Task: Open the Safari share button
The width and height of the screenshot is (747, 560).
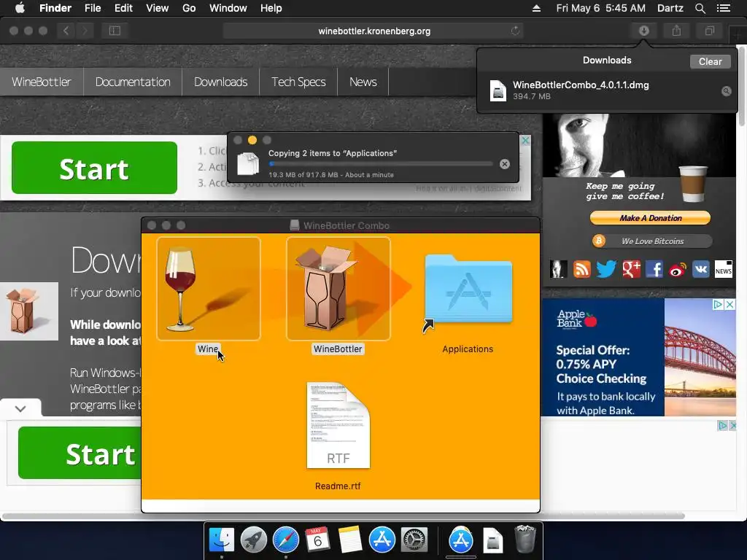Action: tap(676, 31)
